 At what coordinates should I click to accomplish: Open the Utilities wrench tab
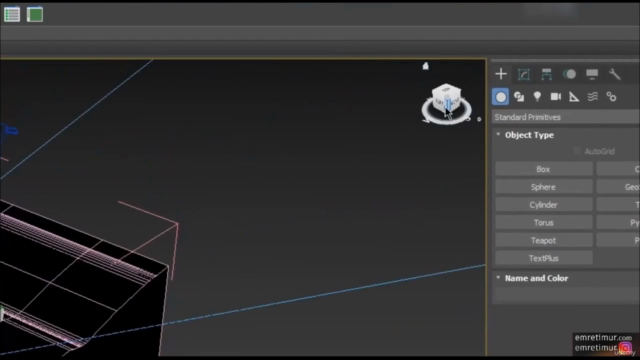point(615,74)
